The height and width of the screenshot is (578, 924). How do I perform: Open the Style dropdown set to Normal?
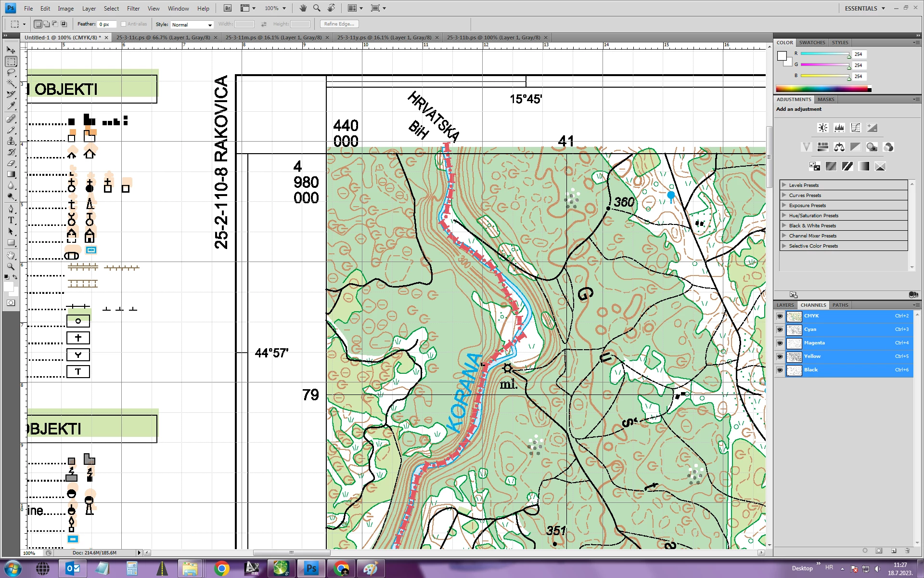pyautogui.click(x=192, y=25)
